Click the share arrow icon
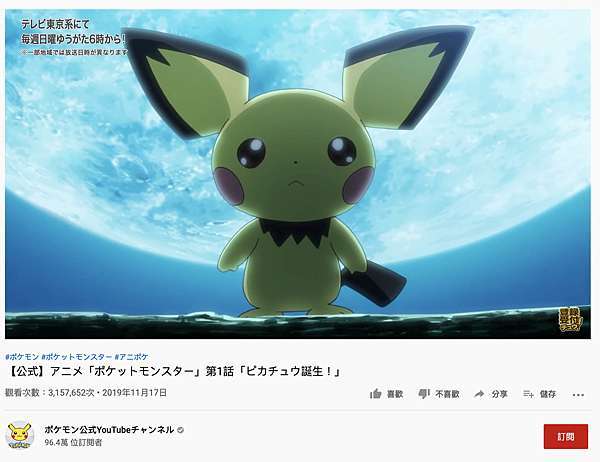This screenshot has height=462, width=600. [479, 394]
